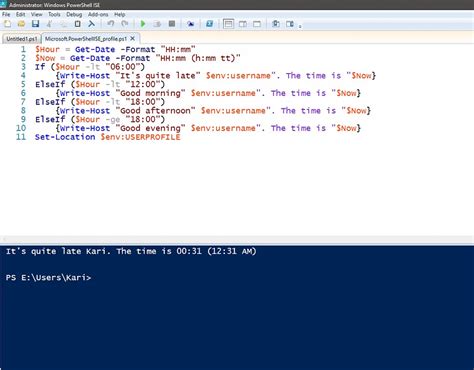Click line number 7 in the gutter

pos(23,102)
